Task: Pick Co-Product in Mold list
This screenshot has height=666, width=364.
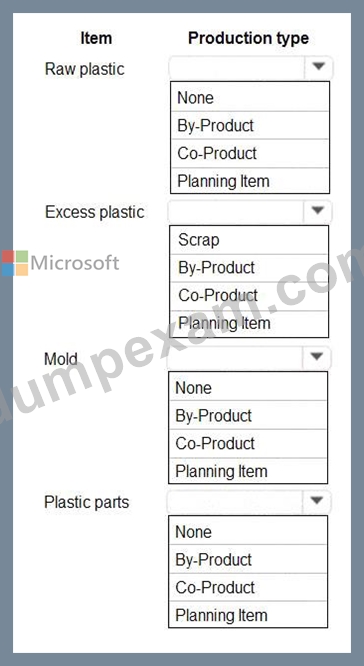Action: 248,443
